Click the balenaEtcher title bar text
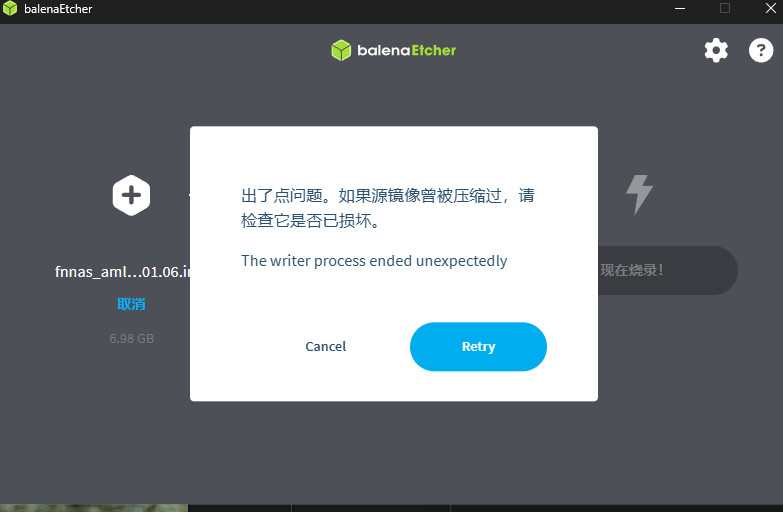The width and height of the screenshot is (783, 512). click(58, 9)
